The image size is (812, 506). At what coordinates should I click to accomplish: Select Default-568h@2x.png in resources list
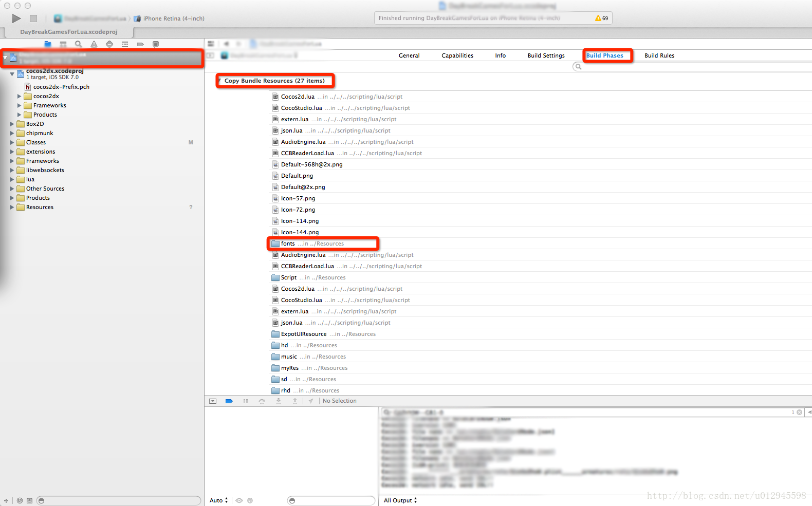point(541,164)
